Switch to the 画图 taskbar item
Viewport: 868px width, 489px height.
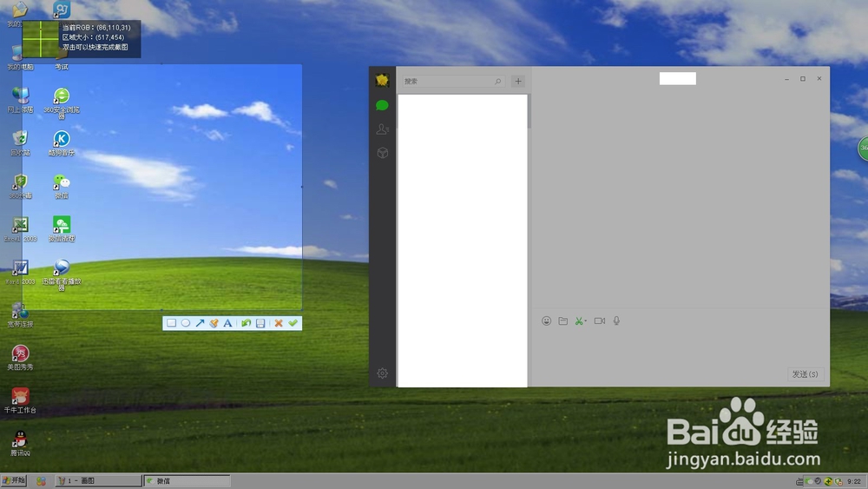pos(99,480)
